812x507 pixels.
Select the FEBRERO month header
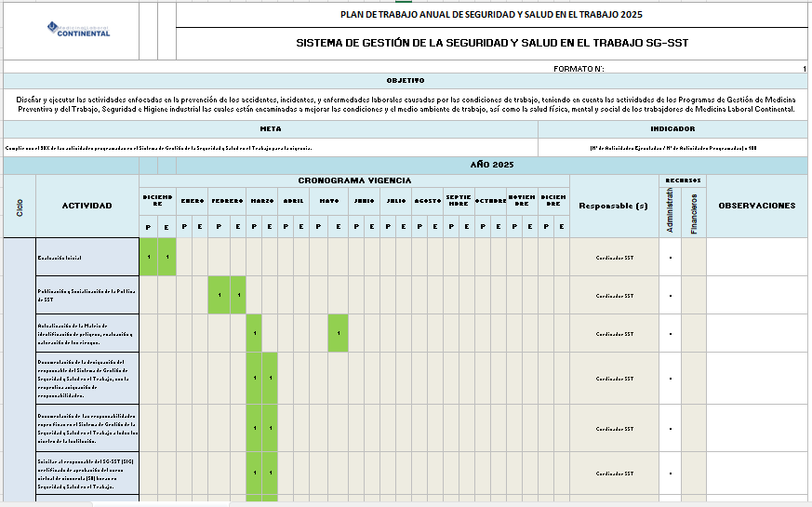click(x=227, y=200)
